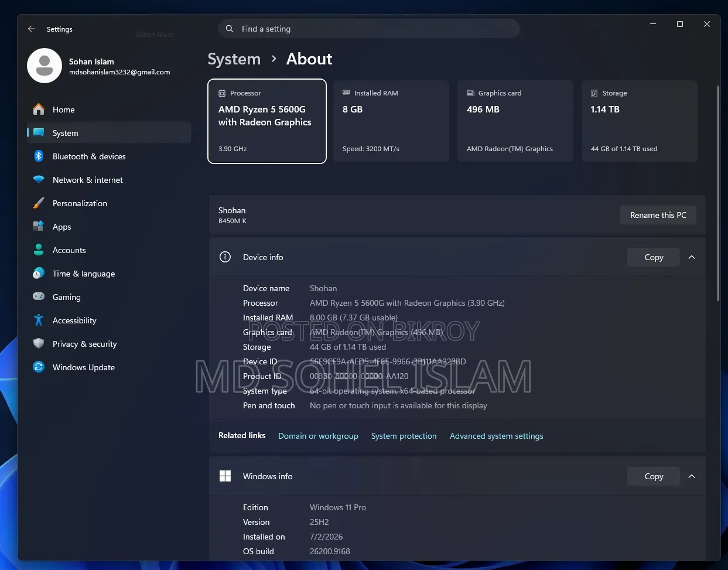Click the Accessibility figure icon

pyautogui.click(x=39, y=320)
